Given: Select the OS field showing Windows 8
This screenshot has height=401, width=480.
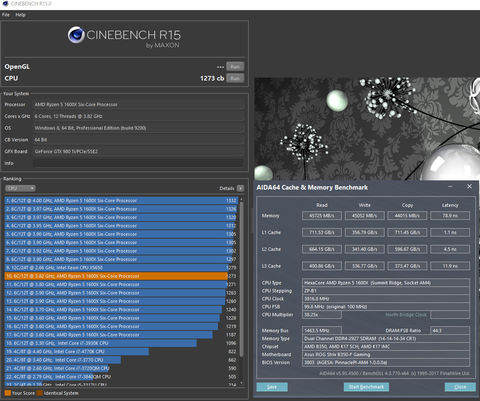Looking at the screenshot, I should click(138, 128).
